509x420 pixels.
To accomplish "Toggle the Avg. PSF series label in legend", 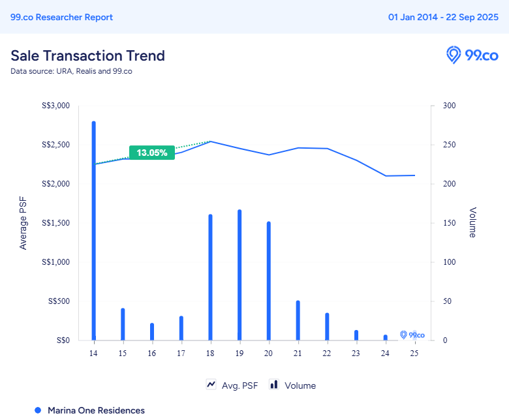I will 240,385.
